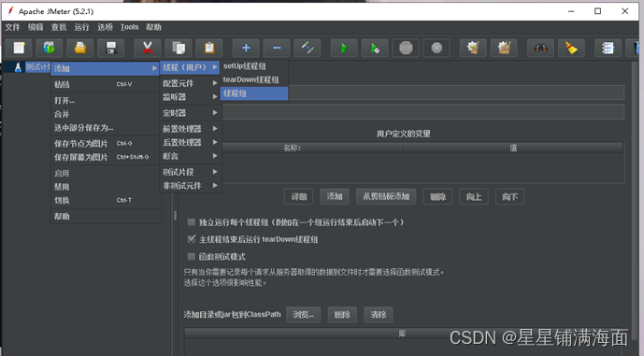Click the 添加 button under variables table
This screenshot has height=356, width=644.
[x=335, y=196]
